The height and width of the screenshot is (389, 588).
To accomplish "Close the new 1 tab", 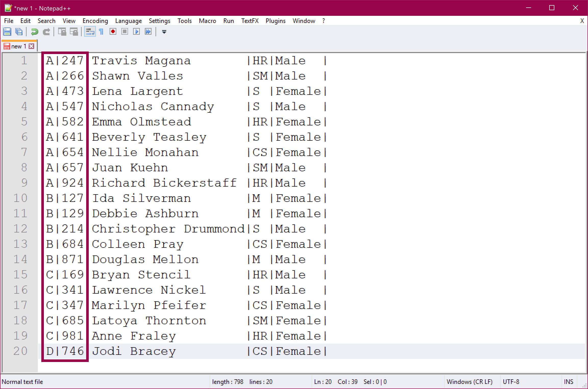I will (x=32, y=46).
